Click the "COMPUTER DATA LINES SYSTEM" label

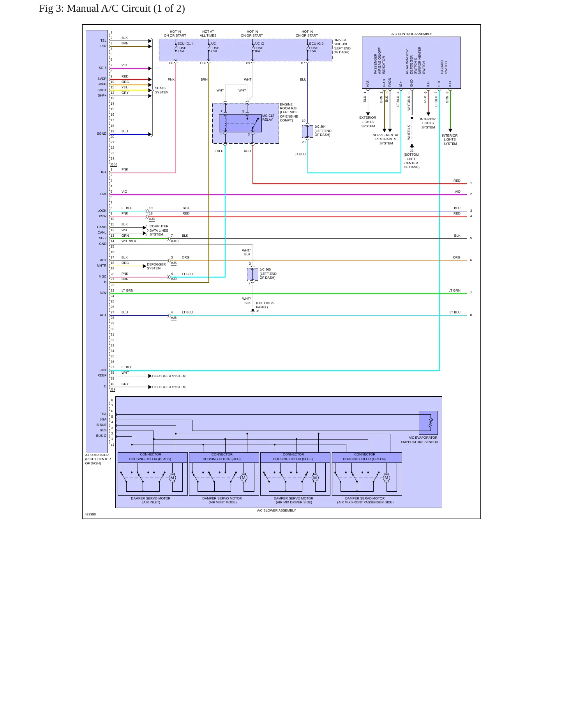point(159,230)
